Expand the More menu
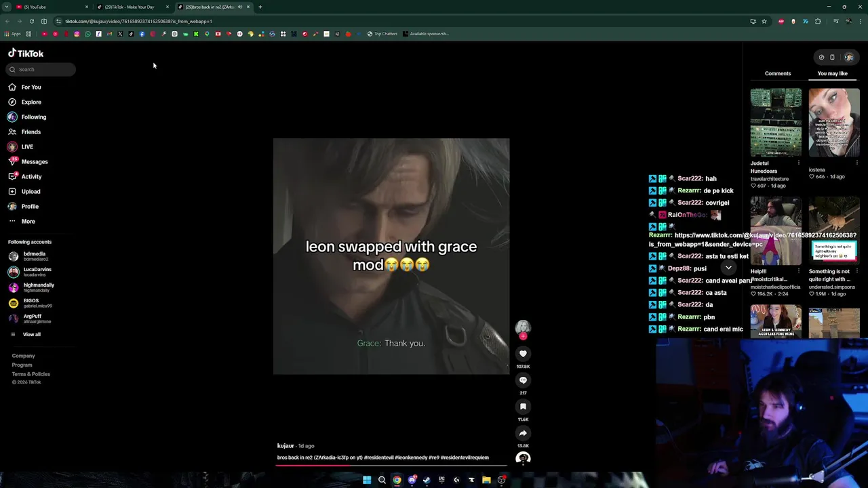Screen dimensions: 868x488 (x=22, y=221)
